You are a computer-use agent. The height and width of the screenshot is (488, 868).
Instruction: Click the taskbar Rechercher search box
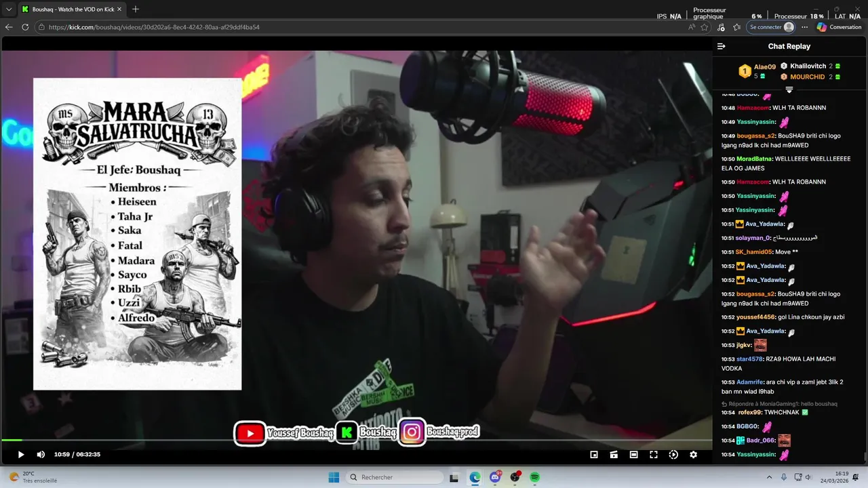395,477
